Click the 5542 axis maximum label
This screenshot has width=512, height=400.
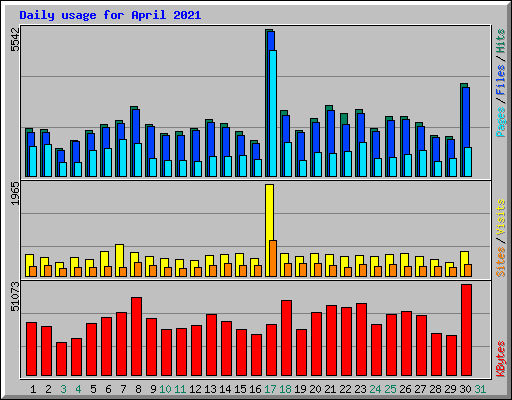coord(15,40)
